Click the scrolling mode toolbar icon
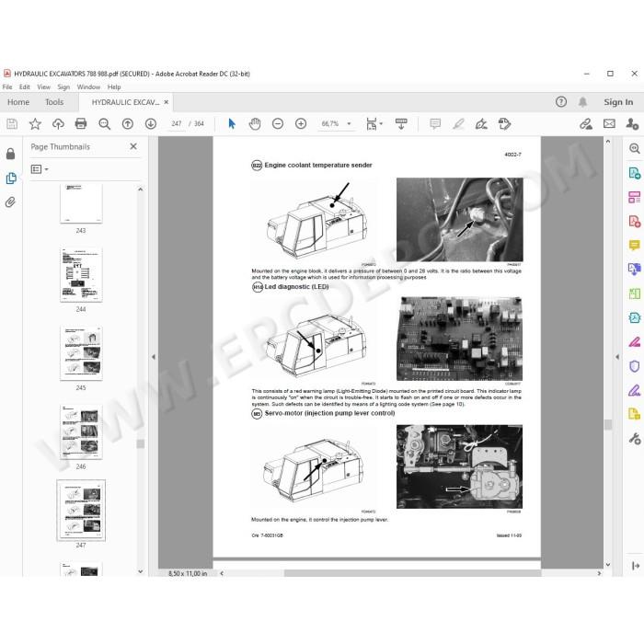This screenshot has height=644, width=644. click(401, 123)
